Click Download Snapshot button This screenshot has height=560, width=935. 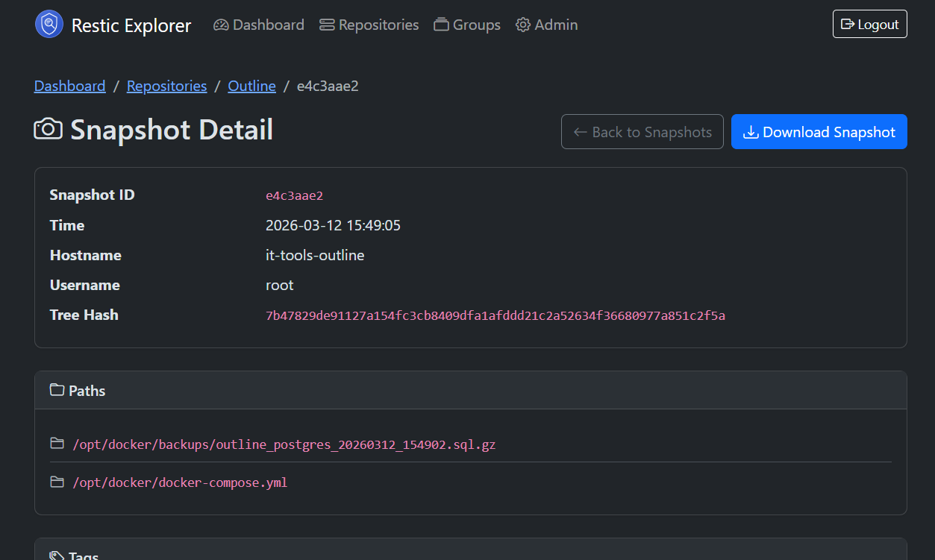click(x=819, y=131)
